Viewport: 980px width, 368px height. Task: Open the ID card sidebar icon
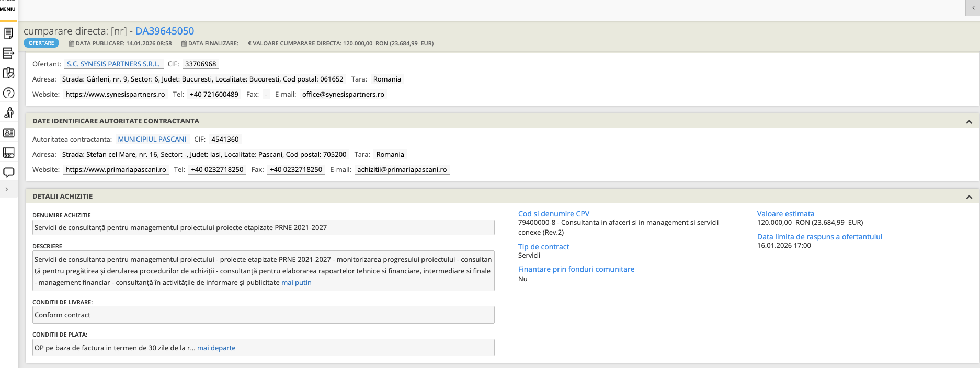[8, 133]
